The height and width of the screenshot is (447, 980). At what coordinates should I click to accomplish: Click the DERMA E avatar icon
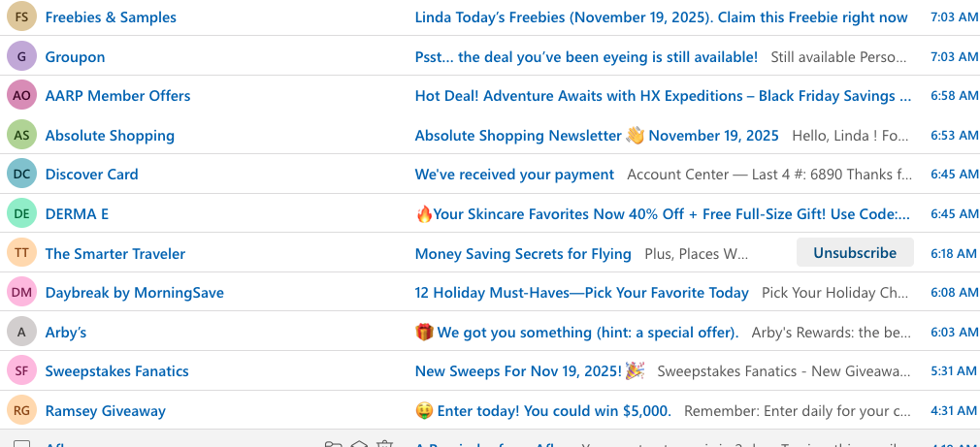21,213
